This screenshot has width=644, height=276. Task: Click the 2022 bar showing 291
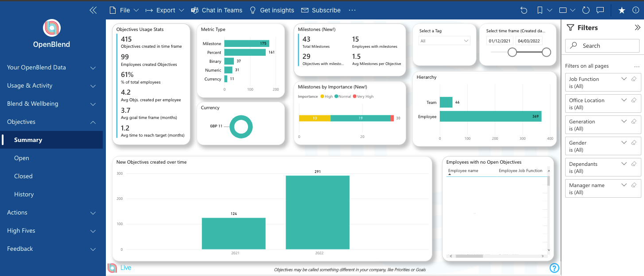tap(318, 212)
